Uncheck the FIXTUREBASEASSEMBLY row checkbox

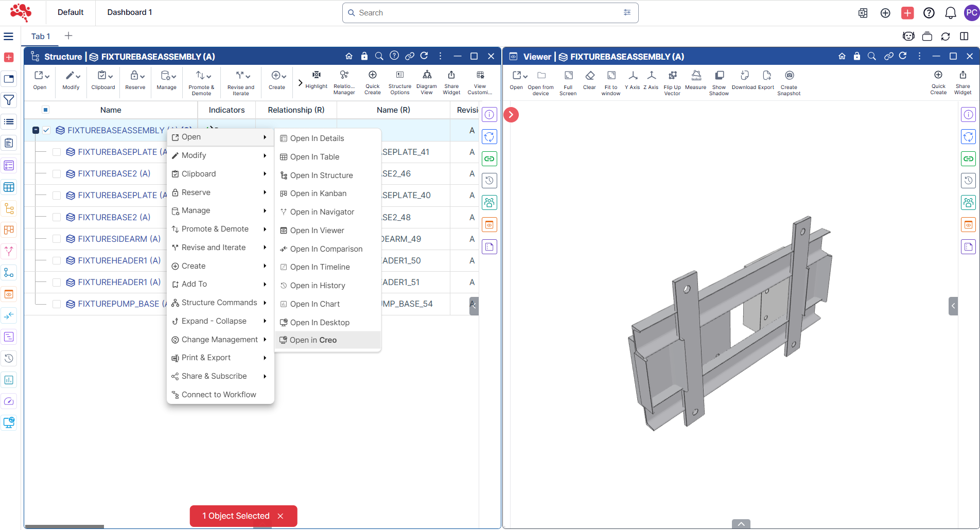point(46,130)
